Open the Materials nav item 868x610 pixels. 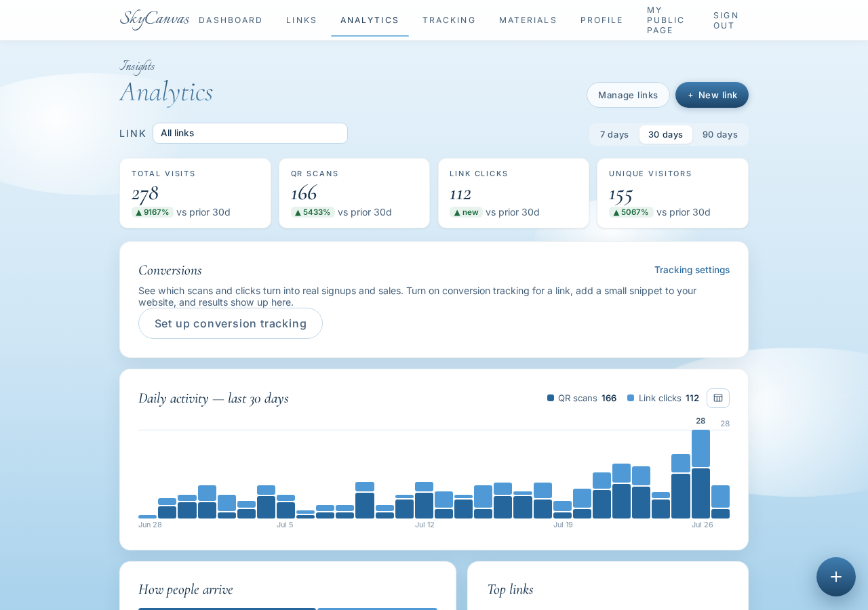coord(528,20)
